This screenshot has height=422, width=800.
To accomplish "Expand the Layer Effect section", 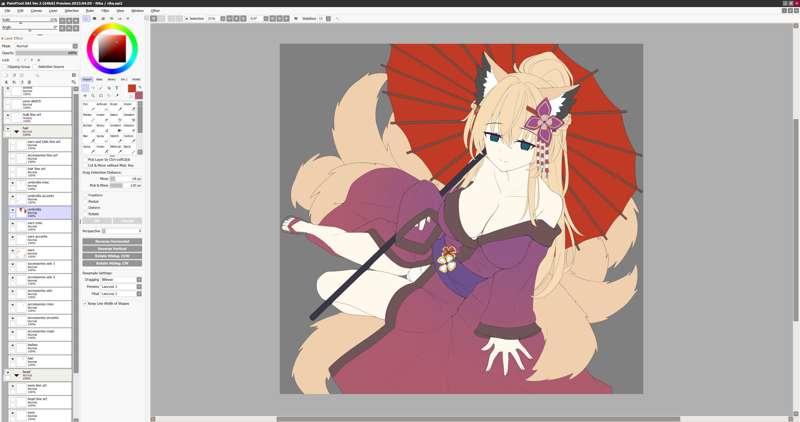I will point(12,38).
